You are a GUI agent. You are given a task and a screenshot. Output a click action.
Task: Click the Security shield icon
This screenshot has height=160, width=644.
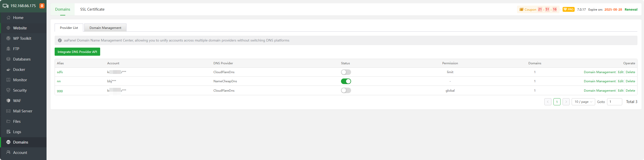point(8,90)
